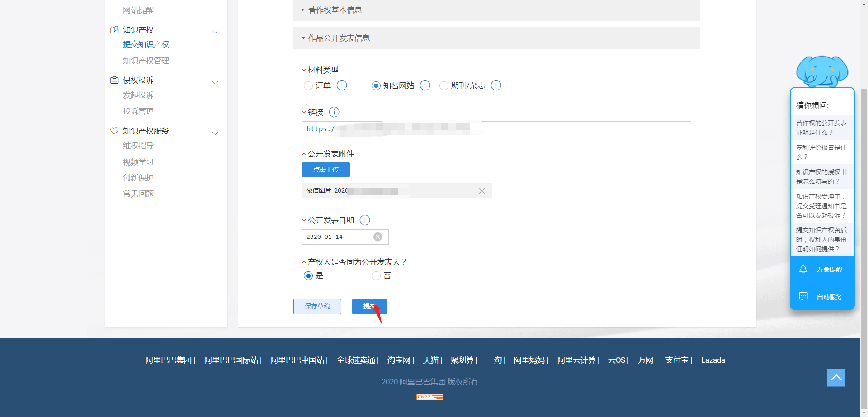This screenshot has width=868, height=417.
Task: Open question 专利评价报告是什么
Action: pos(822,152)
